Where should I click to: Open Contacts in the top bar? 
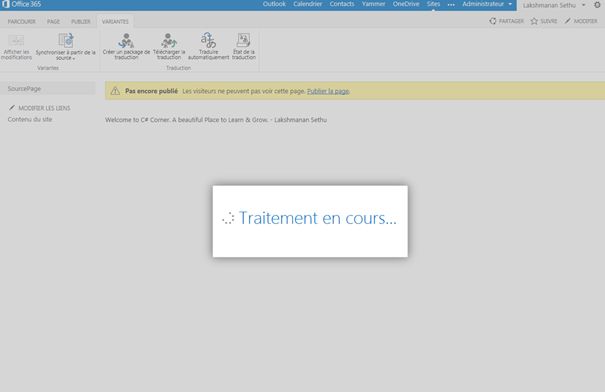click(x=342, y=4)
